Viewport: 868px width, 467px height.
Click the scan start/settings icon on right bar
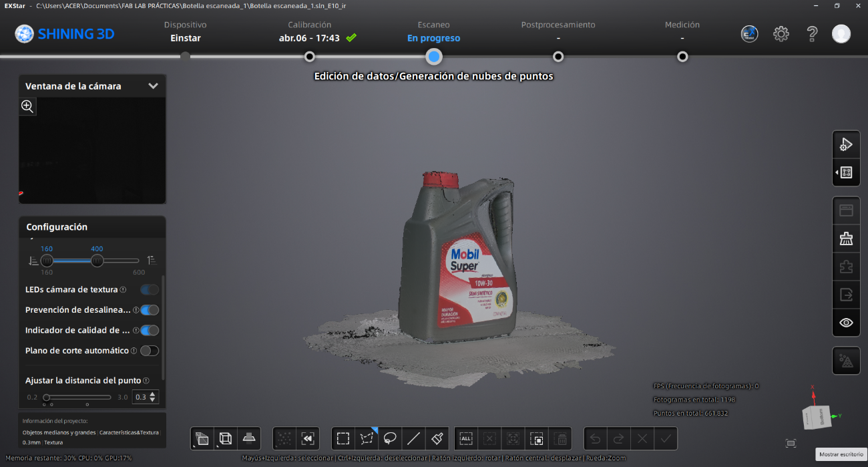click(x=846, y=144)
